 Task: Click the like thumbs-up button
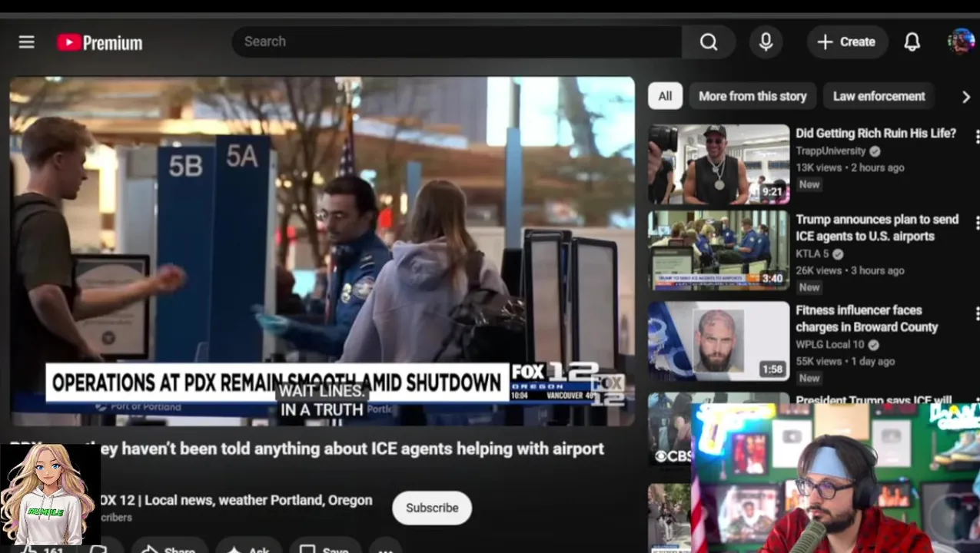(42, 548)
